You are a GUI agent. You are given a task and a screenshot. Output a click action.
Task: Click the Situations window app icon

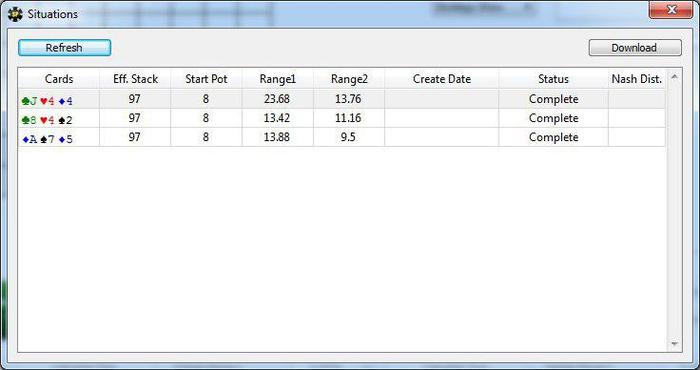[15, 14]
